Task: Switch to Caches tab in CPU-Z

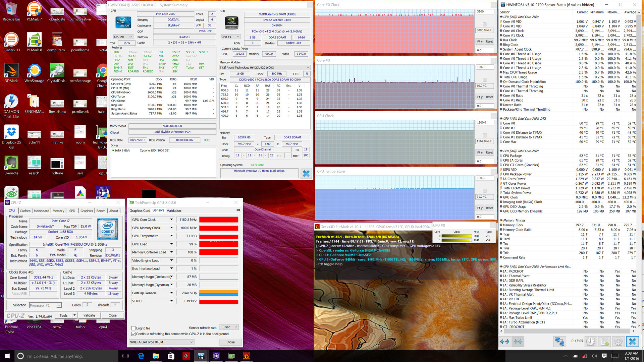Action: [25, 211]
